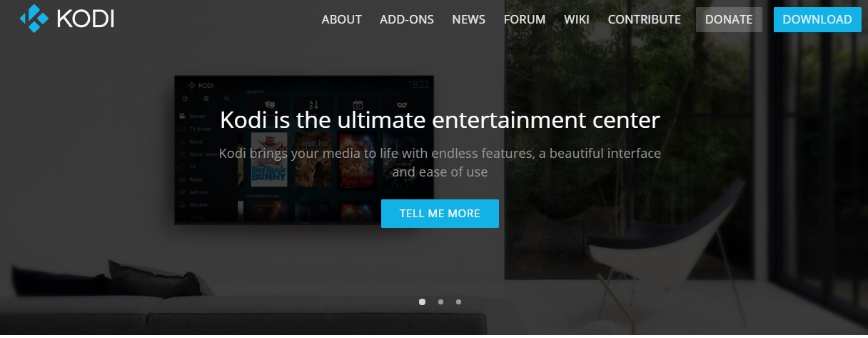
Task: Select the first carousel slide dot
Action: [x=422, y=302]
